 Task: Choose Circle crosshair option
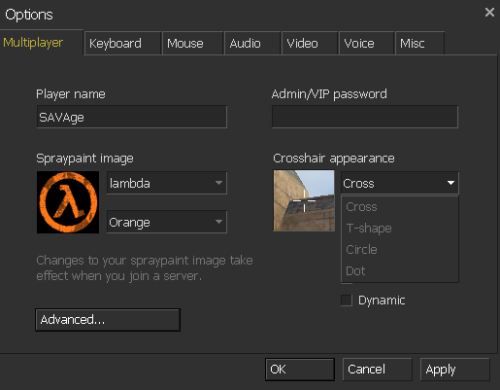(400, 250)
